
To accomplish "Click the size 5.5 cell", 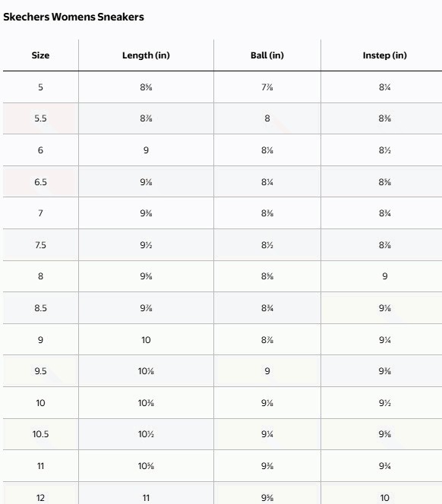I will [40, 118].
